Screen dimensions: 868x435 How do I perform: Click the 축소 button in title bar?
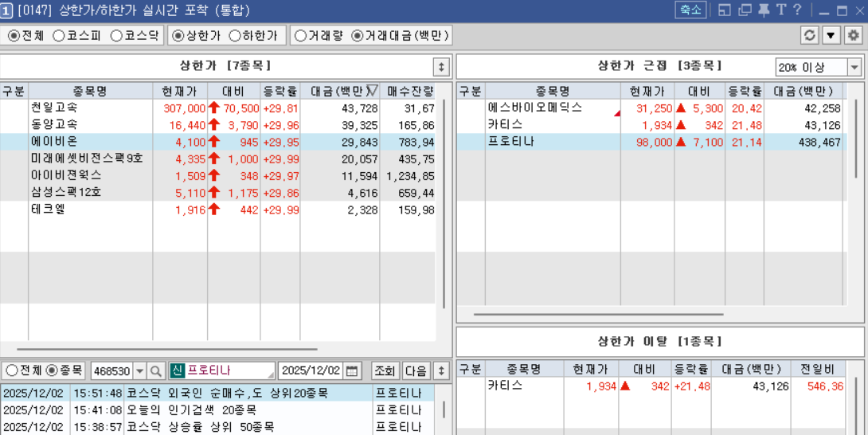coord(690,10)
